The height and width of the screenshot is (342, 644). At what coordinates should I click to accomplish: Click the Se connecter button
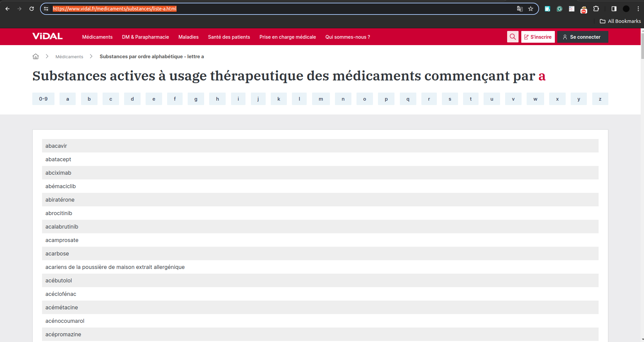pos(582,37)
